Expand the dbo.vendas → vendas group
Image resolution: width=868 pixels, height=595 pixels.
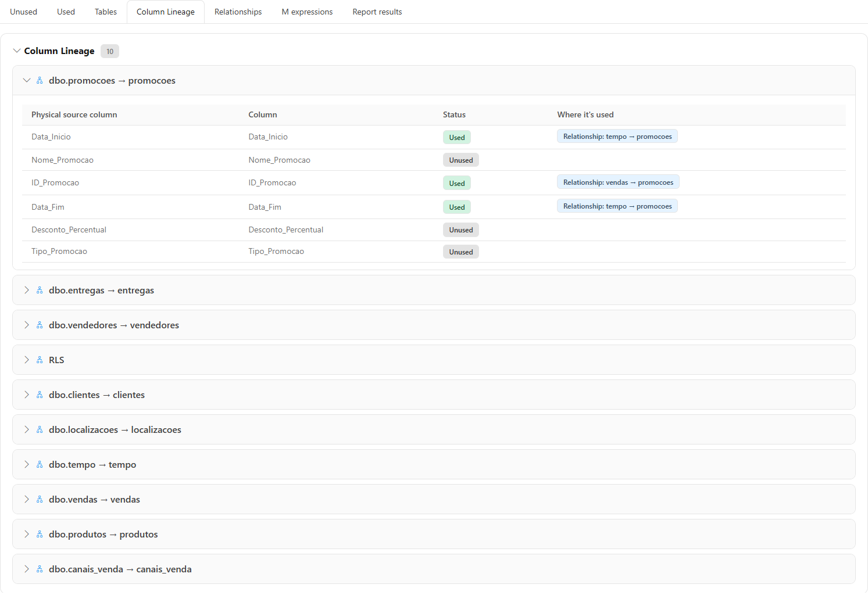click(27, 500)
